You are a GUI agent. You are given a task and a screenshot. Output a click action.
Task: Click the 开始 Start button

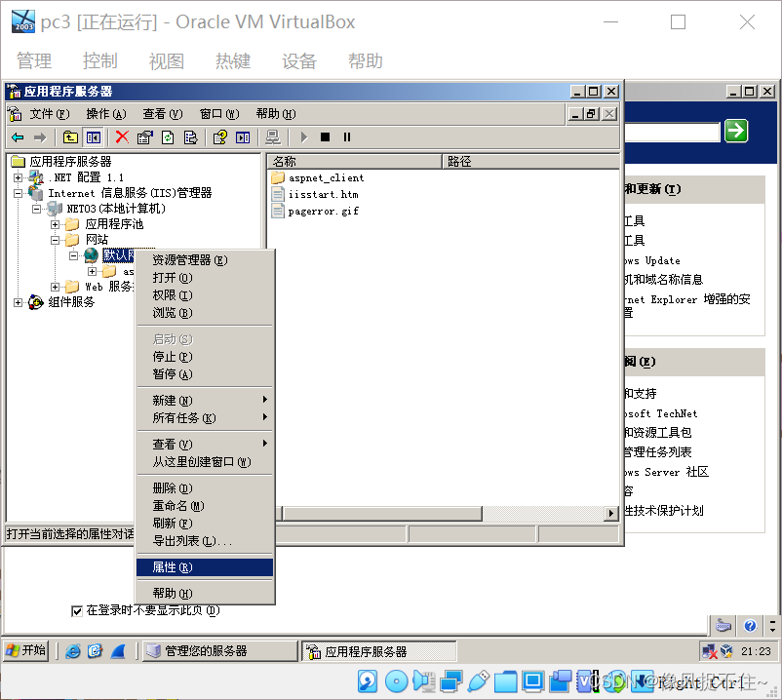tap(26, 651)
